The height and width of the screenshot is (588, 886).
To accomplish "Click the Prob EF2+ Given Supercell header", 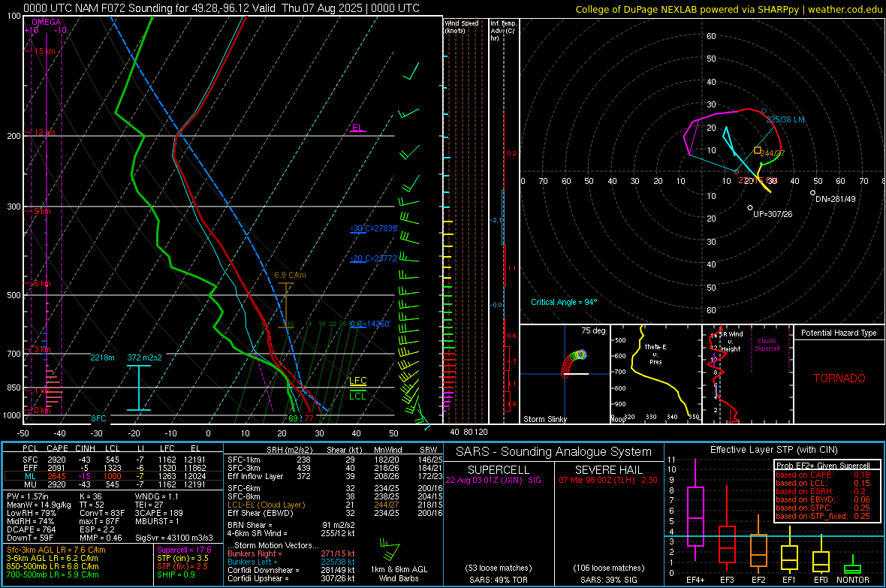I will click(x=823, y=466).
